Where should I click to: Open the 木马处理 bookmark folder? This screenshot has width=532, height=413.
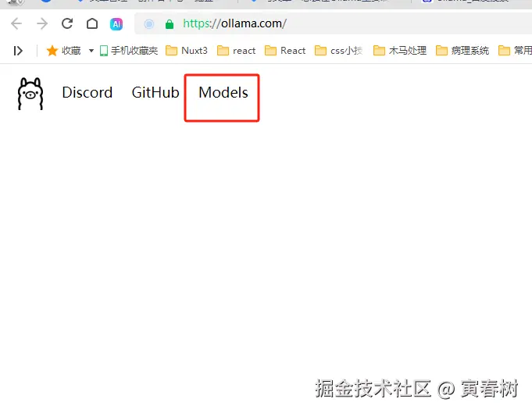(400, 51)
